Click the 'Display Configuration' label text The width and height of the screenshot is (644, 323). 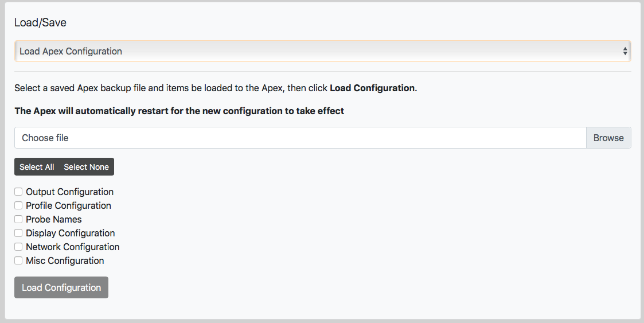pyautogui.click(x=71, y=233)
